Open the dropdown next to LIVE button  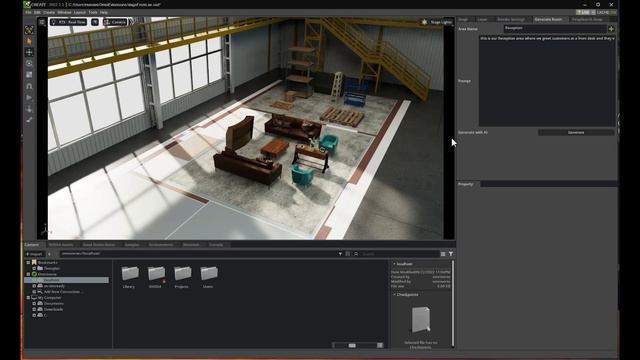(593, 13)
